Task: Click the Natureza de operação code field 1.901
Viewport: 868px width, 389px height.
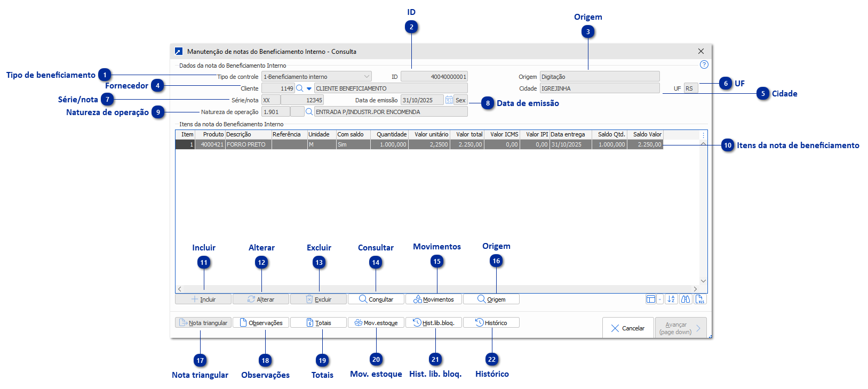Action: click(x=276, y=112)
